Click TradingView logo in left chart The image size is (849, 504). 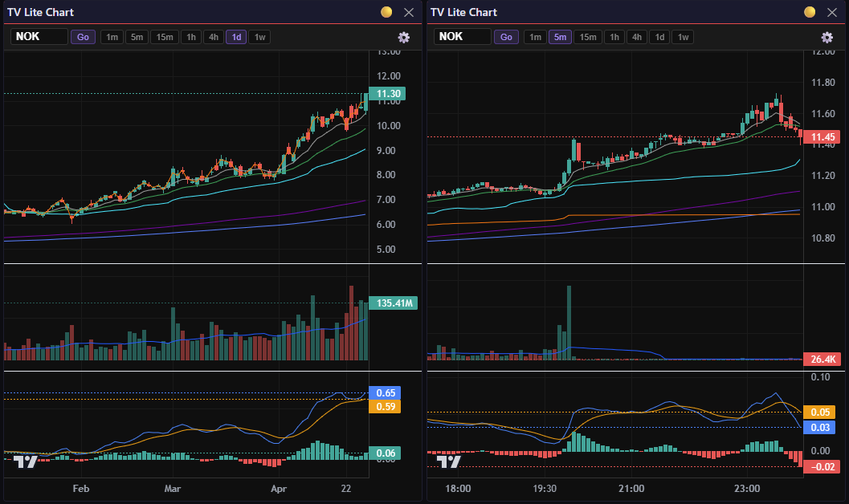pos(26,461)
